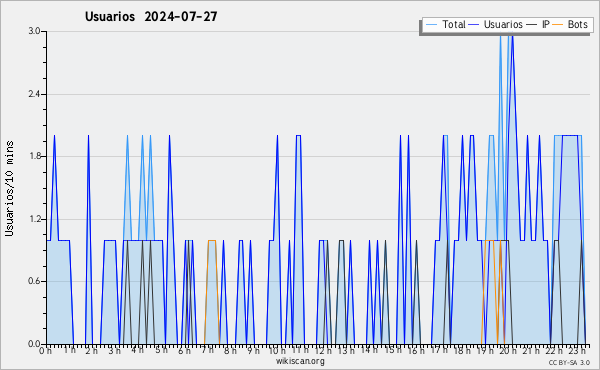Click the '10 h' x-axis label
The height and width of the screenshot is (370, 600).
(x=277, y=350)
